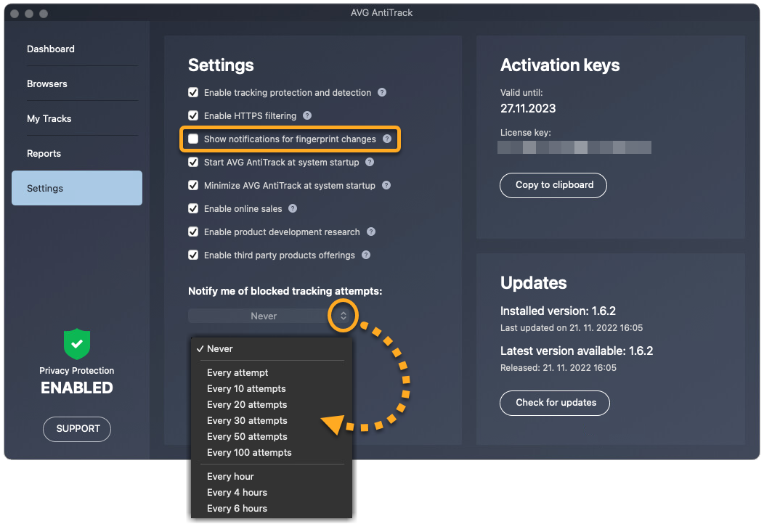Viewport: 764px width, 532px height.
Task: Click help icon for product development research
Action: click(371, 232)
